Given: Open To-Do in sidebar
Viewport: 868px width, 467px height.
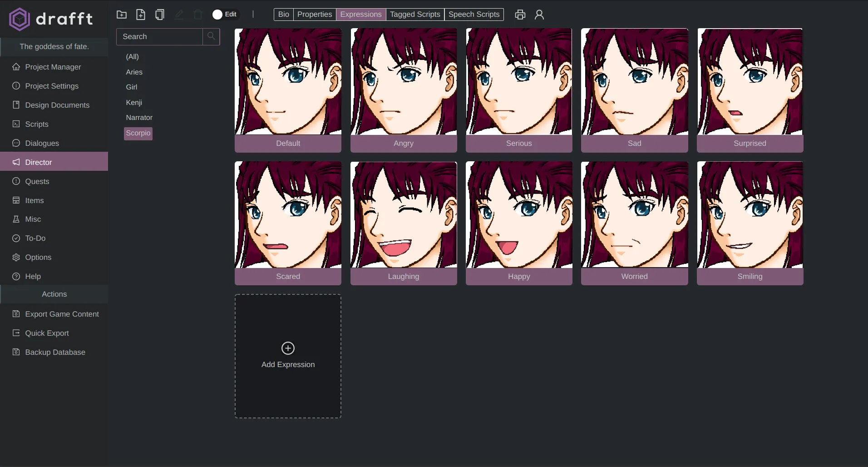Looking at the screenshot, I should click(54, 238).
